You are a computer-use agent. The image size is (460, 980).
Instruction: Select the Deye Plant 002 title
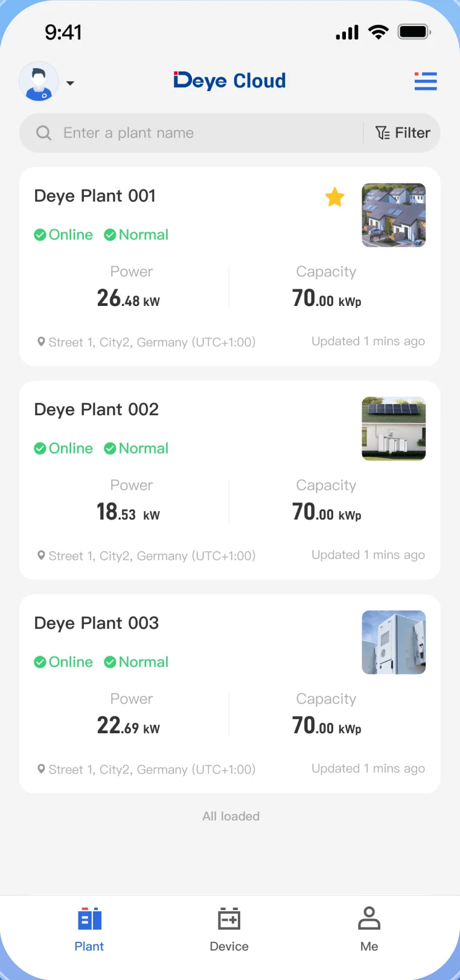97,410
